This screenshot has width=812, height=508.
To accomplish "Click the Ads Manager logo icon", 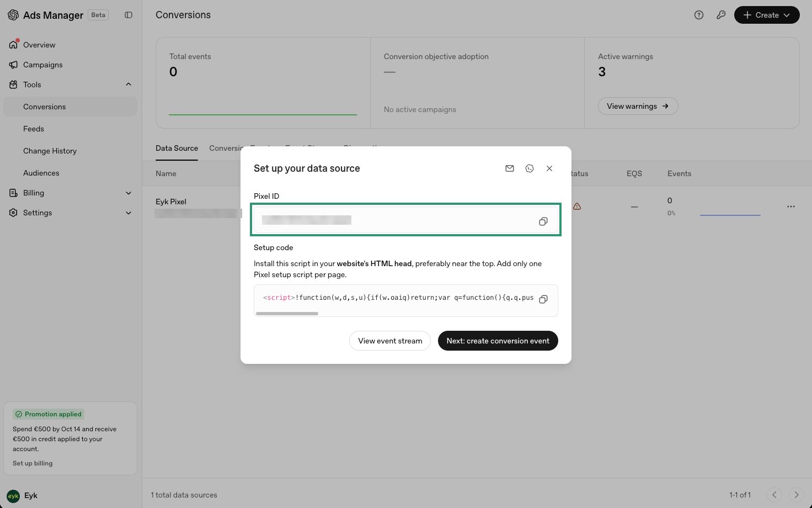I will (x=13, y=15).
